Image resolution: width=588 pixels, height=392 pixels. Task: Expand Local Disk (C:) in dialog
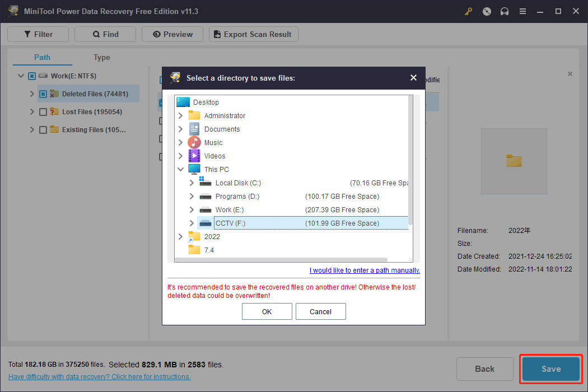click(192, 183)
